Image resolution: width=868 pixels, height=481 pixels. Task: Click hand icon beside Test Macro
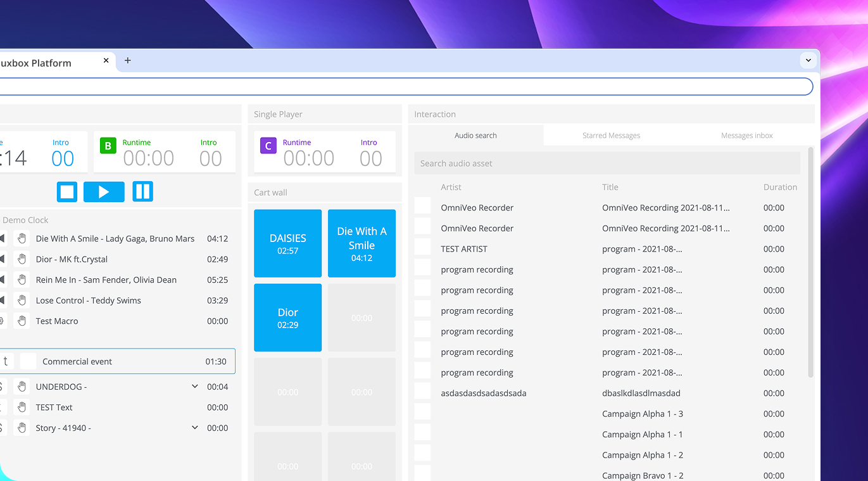pos(22,321)
